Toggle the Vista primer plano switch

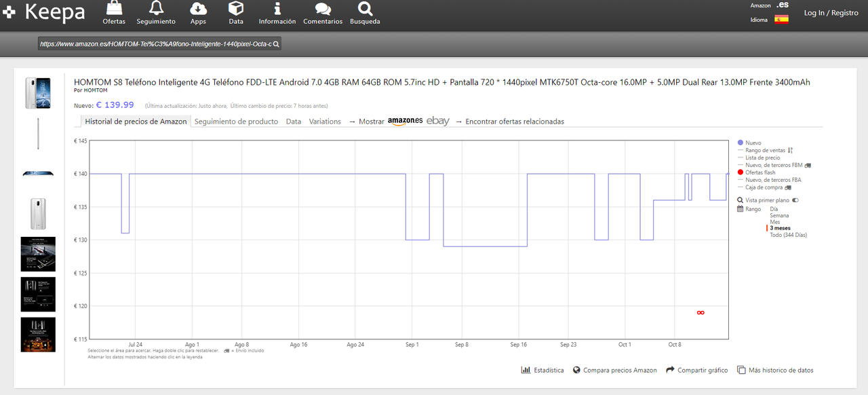pyautogui.click(x=795, y=200)
